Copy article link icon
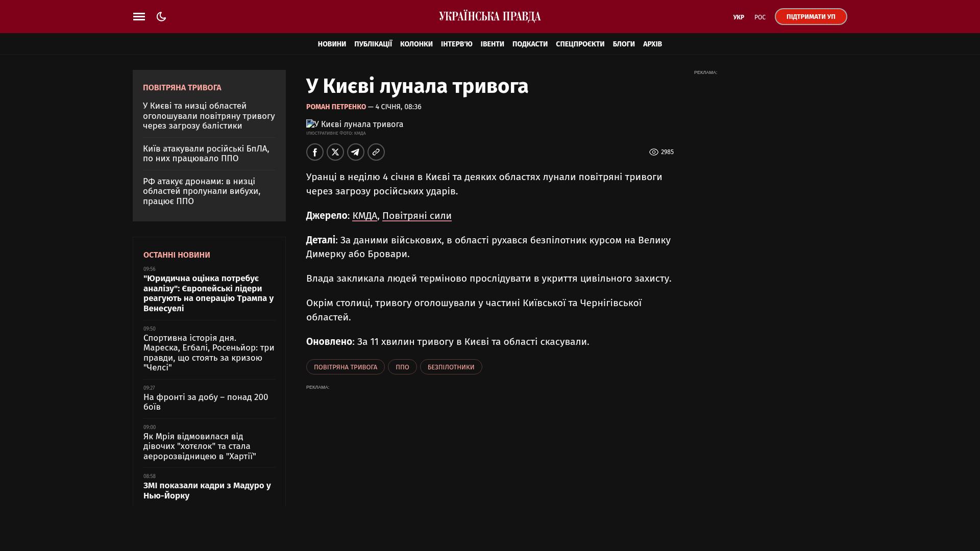980x551 pixels. tap(376, 152)
